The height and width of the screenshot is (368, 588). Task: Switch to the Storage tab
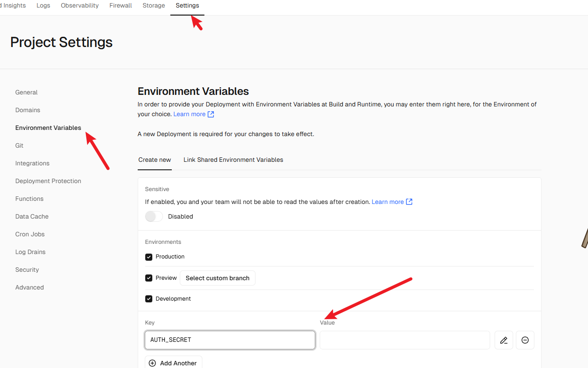point(154,6)
